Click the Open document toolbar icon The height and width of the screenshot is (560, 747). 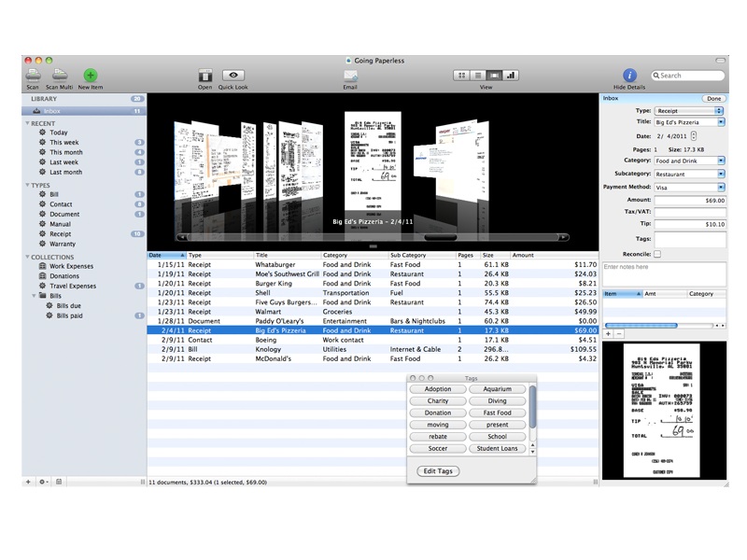[x=204, y=75]
